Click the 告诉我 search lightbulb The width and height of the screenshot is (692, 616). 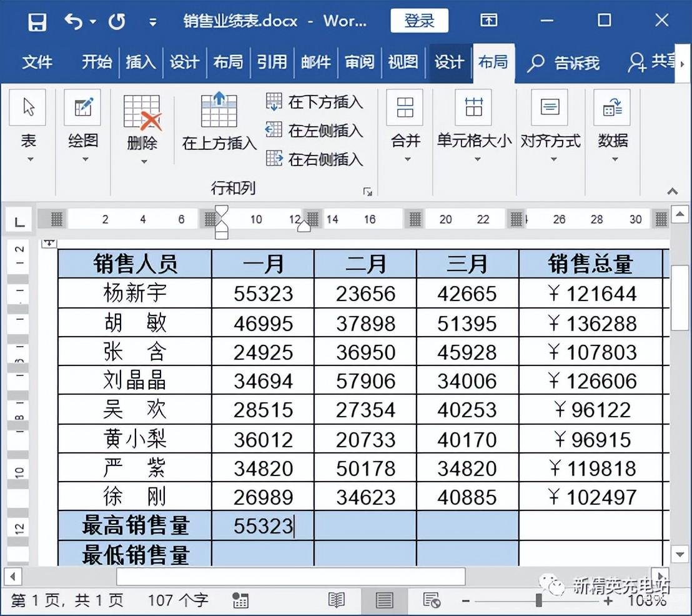click(563, 63)
